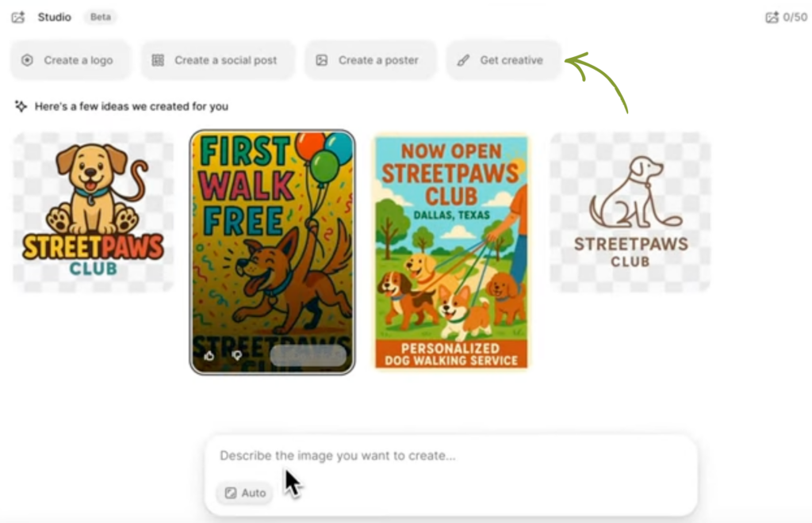Click the sparkle icon beside the ideas heading
Screen dimensions: 812x523
21,106
